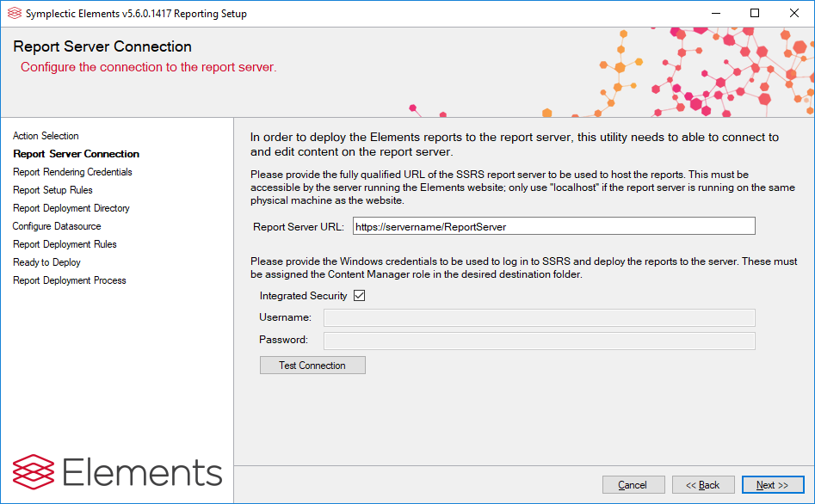The width and height of the screenshot is (815, 504).
Task: Click the Password input field
Action: 539,341
